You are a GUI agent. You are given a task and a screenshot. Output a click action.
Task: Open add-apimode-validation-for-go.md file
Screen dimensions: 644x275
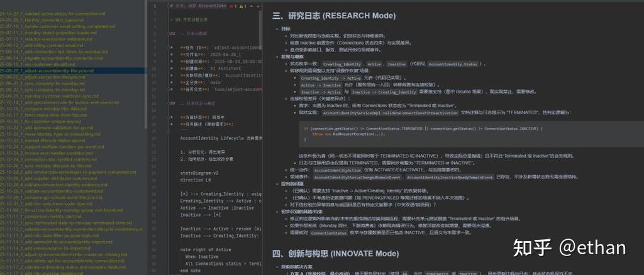pyautogui.click(x=47, y=128)
